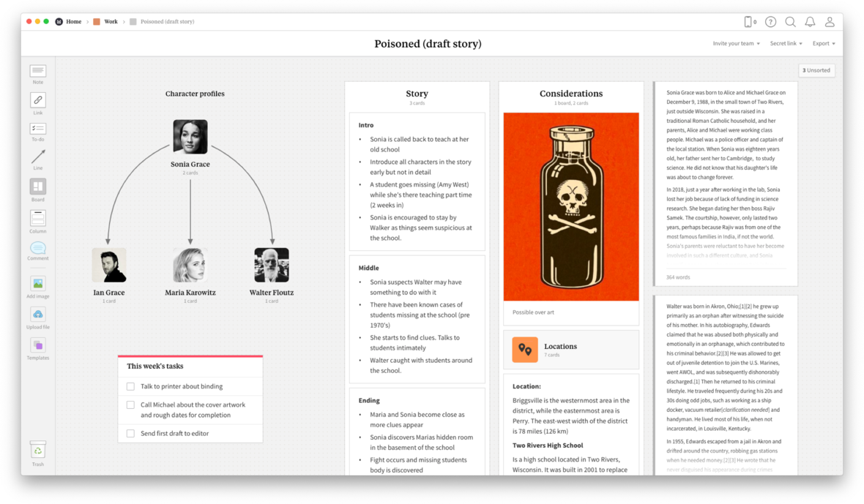The height and width of the screenshot is (504, 864).
Task: Select the Board tool icon
Action: pos(38,187)
